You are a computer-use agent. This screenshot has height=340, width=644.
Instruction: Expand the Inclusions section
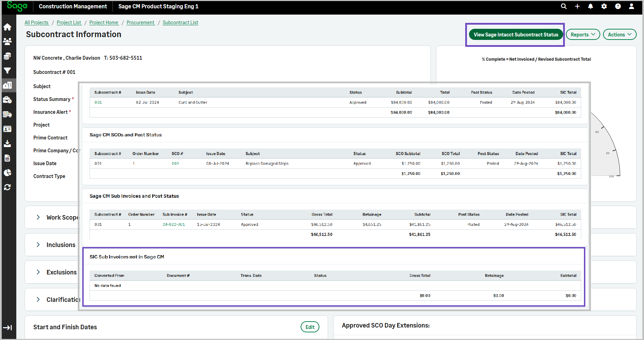[x=38, y=245]
